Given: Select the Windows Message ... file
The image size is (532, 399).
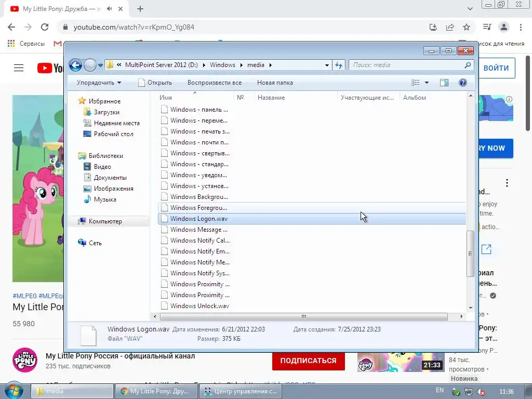Looking at the screenshot, I should point(199,229).
